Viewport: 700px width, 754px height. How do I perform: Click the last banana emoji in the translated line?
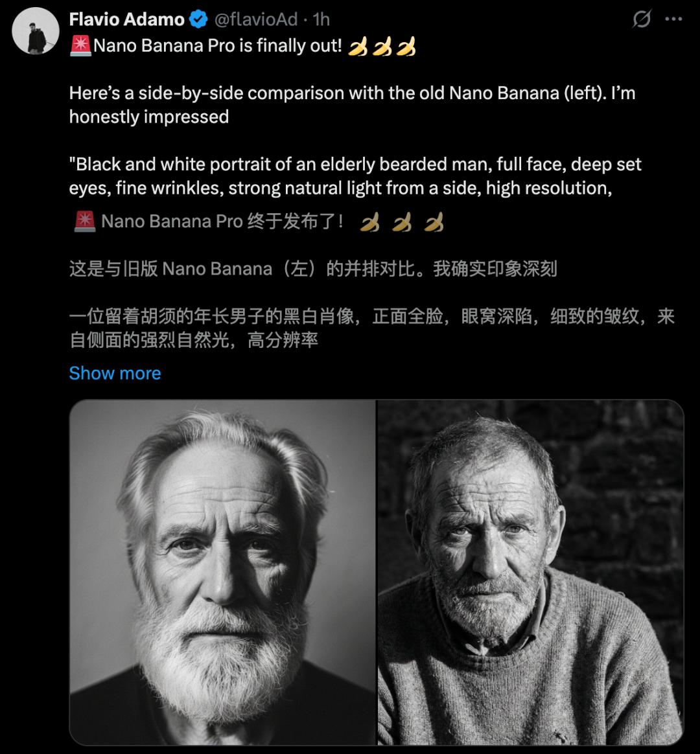[434, 222]
